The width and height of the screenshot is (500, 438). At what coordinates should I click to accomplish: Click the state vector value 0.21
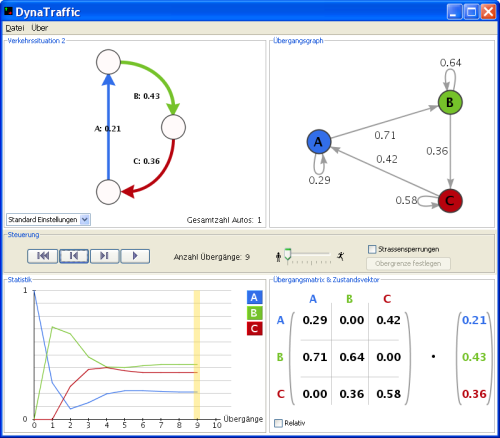click(x=474, y=320)
